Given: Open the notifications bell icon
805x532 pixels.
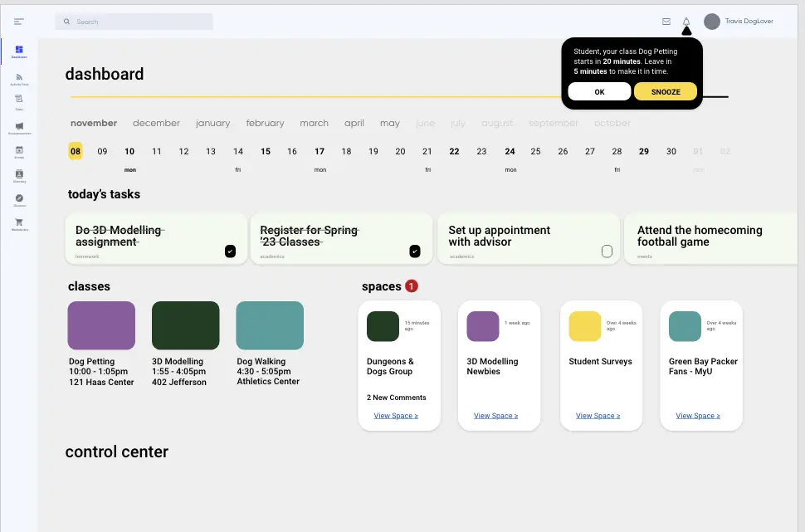Looking at the screenshot, I should pos(686,22).
